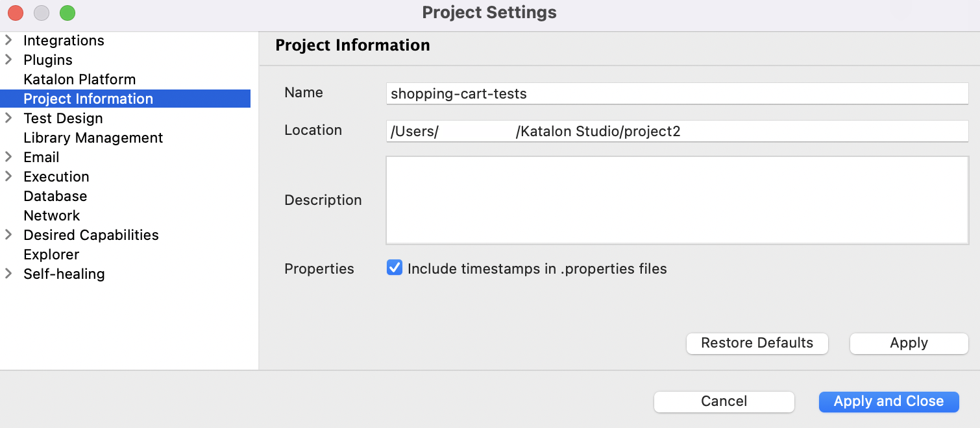Expand the Plugins section arrow
This screenshot has width=980, height=428.
(x=8, y=60)
